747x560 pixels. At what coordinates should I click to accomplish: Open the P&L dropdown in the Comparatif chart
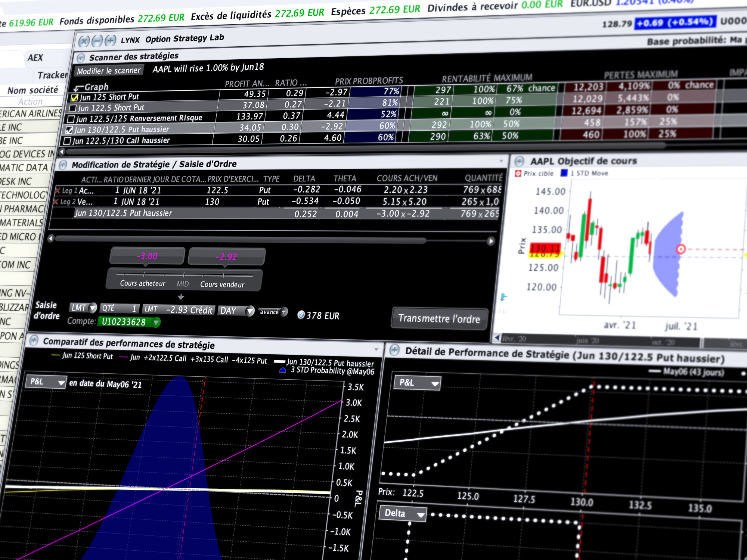pos(46,382)
